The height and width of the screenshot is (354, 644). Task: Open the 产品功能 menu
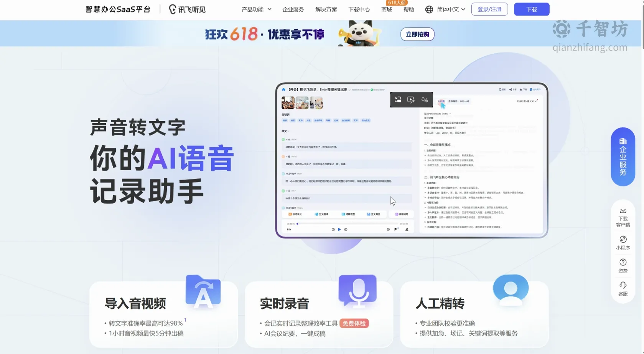click(x=252, y=10)
